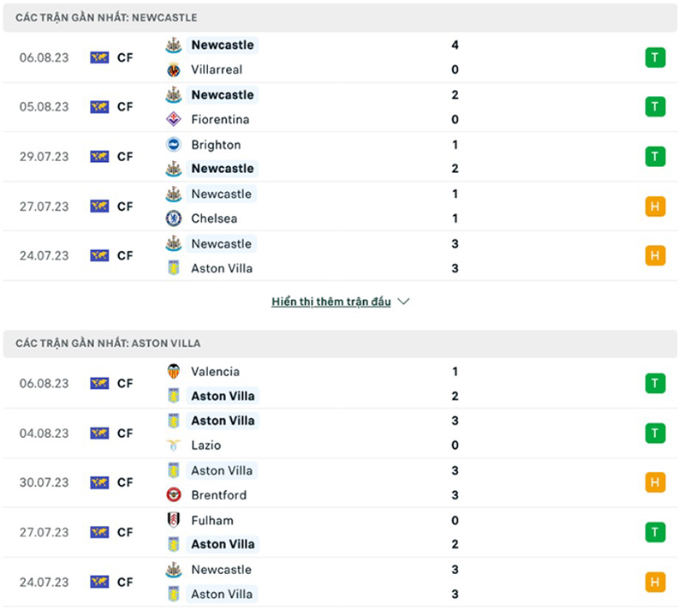Image resolution: width=685 pixels, height=616 pixels.
Task: Click the Lazio club crest icon
Action: pyautogui.click(x=174, y=445)
